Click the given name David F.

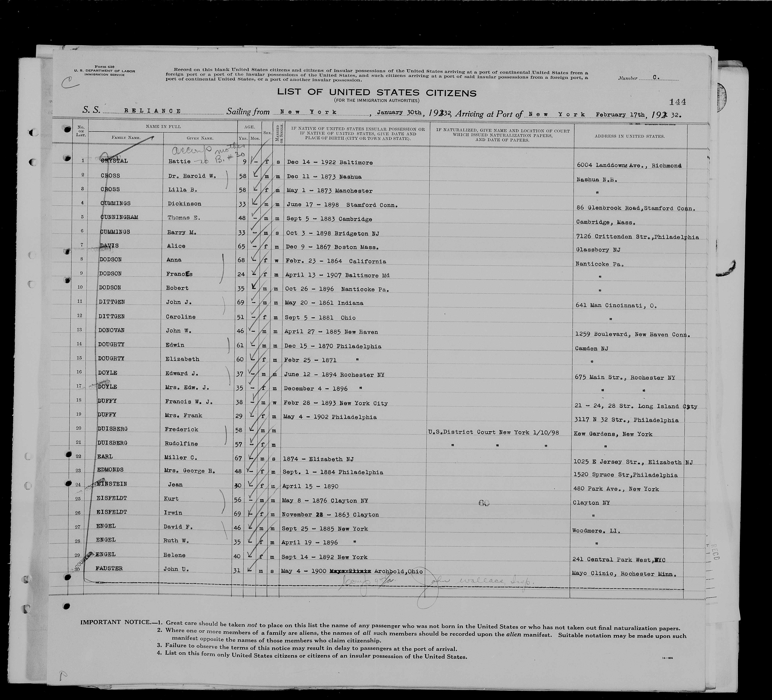point(178,527)
